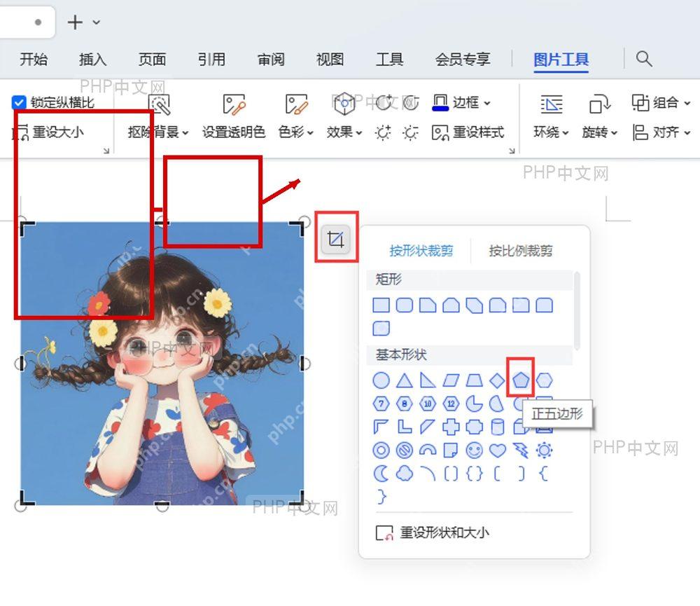Select the isosceles triangle crop shape
The width and height of the screenshot is (700, 606).
405,380
